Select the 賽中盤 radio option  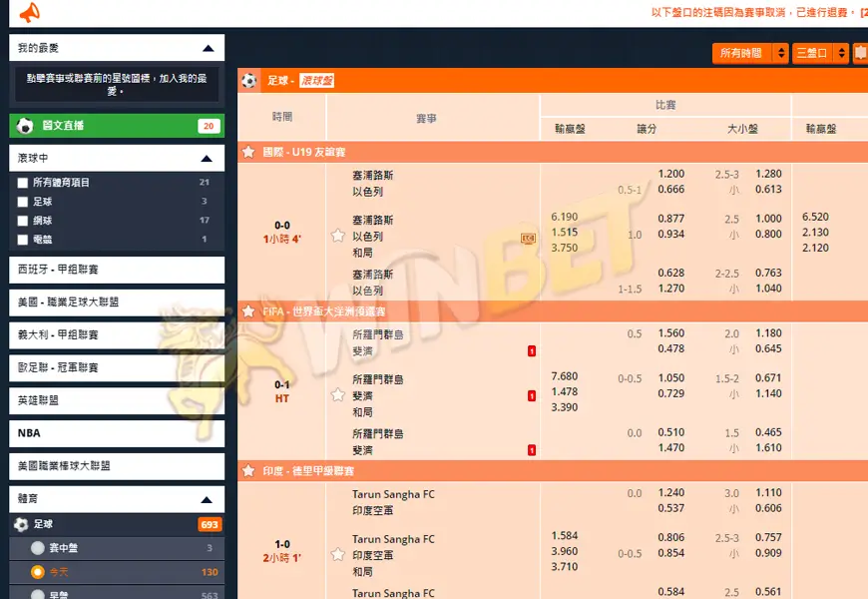38,548
